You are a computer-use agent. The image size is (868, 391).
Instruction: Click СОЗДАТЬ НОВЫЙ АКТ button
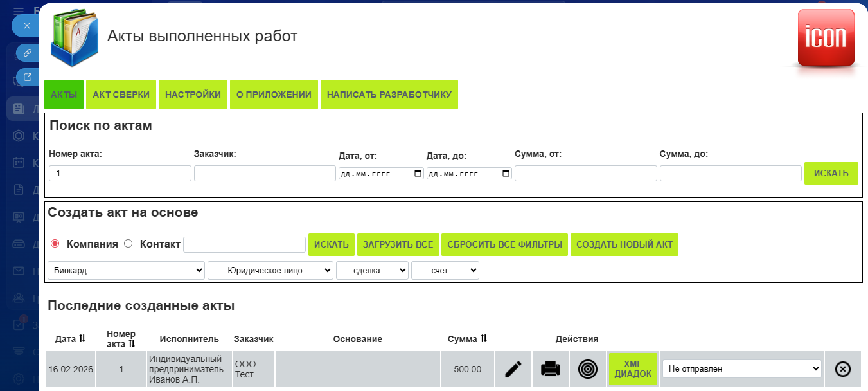pyautogui.click(x=624, y=244)
